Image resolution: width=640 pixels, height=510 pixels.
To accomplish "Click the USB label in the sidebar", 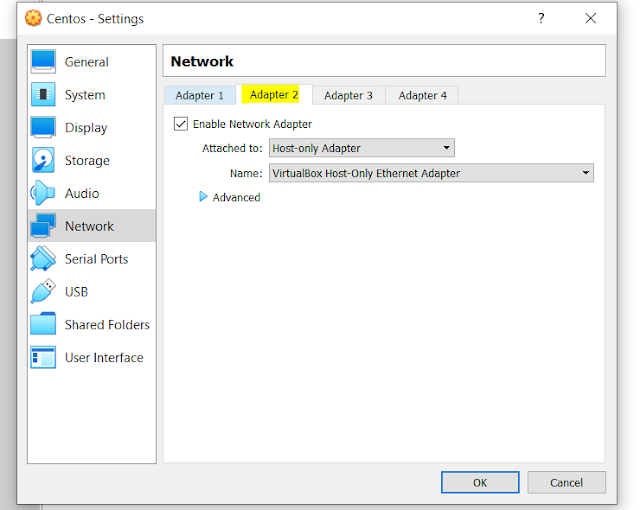I will pyautogui.click(x=76, y=292).
